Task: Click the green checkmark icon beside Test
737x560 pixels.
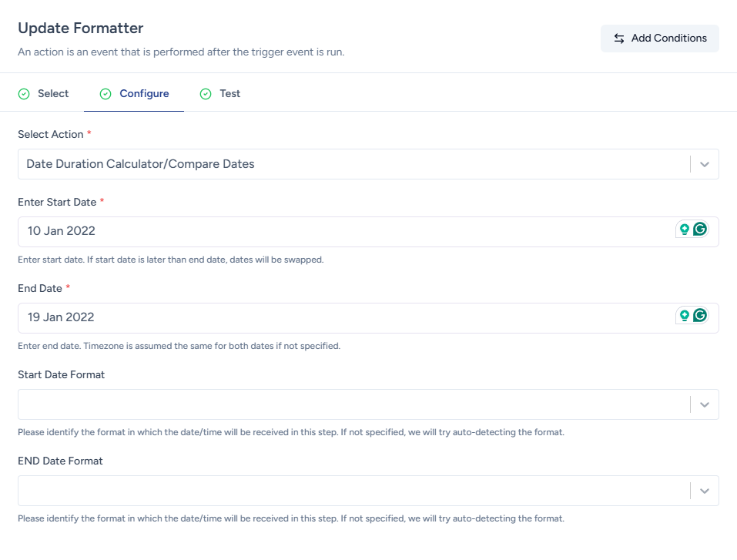Action: tap(206, 94)
